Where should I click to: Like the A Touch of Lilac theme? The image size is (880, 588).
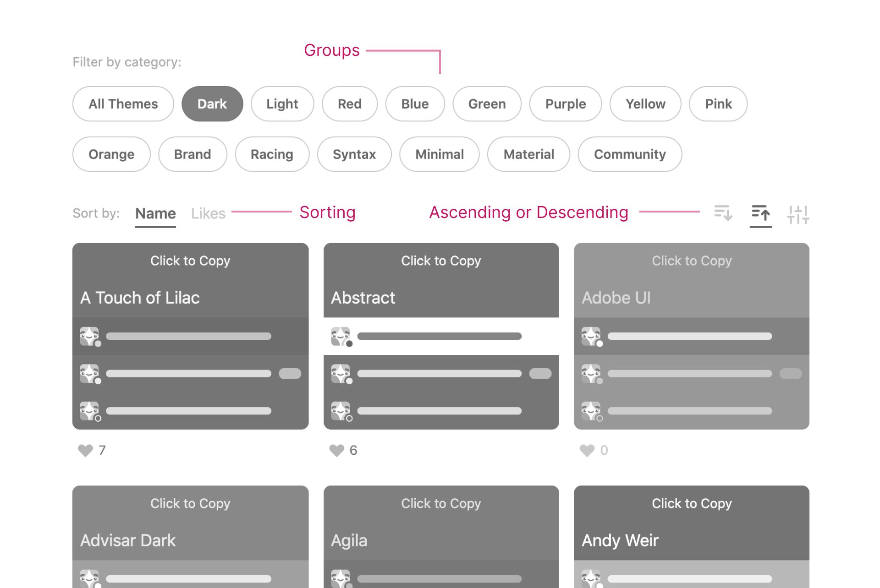(86, 451)
